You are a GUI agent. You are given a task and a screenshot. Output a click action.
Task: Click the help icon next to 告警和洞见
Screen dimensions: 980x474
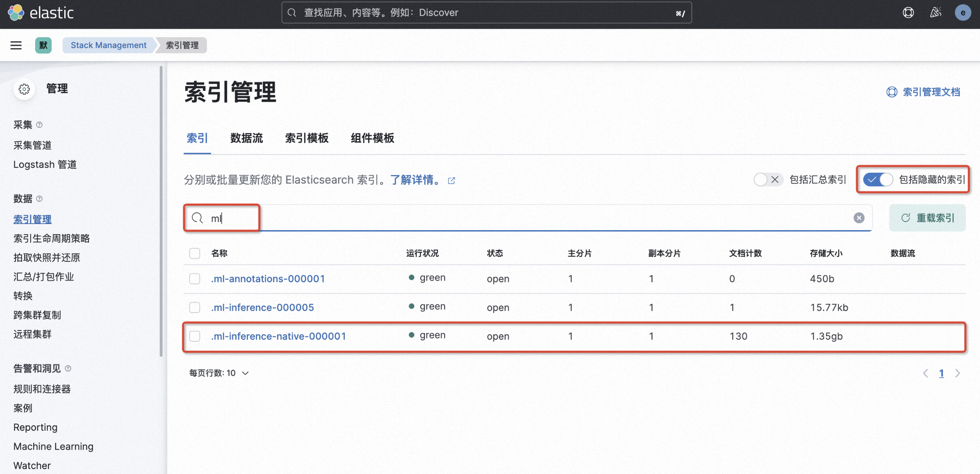point(68,369)
